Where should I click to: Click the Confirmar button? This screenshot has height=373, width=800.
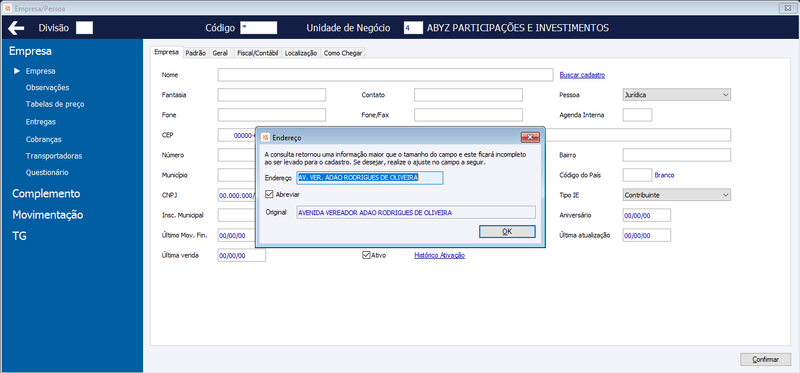765,359
